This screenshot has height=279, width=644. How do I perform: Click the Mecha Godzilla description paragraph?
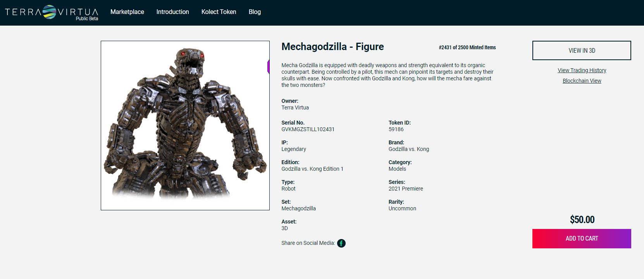click(387, 75)
